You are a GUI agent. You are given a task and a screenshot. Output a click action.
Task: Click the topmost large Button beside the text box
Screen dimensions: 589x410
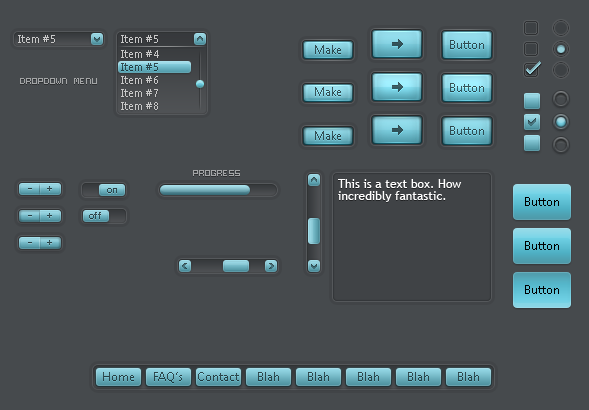coord(542,202)
